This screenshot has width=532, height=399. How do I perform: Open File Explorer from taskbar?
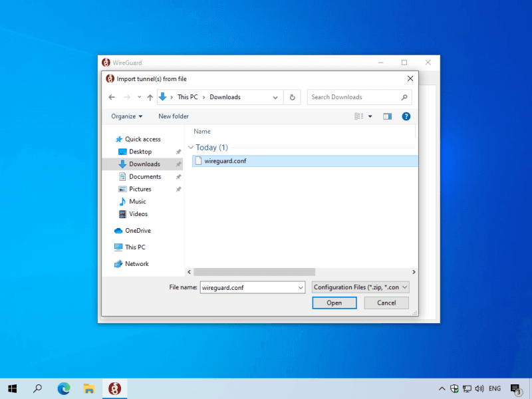pyautogui.click(x=89, y=388)
